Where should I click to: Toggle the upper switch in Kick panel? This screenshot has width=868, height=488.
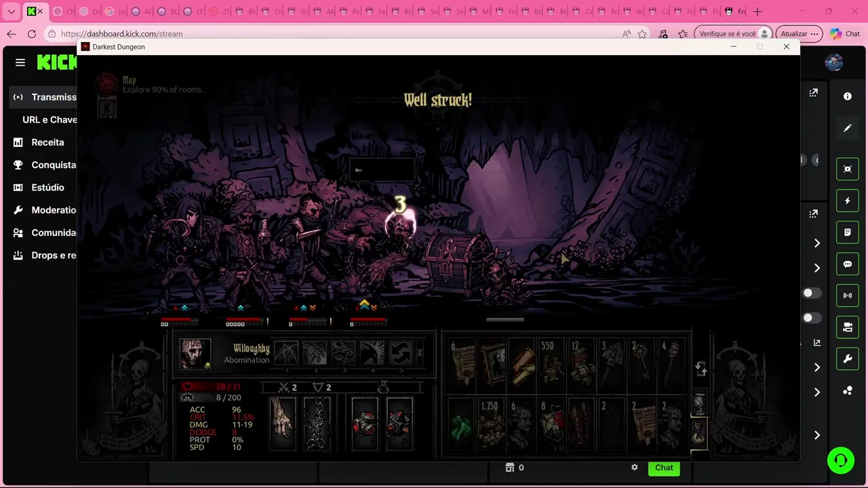(x=811, y=293)
